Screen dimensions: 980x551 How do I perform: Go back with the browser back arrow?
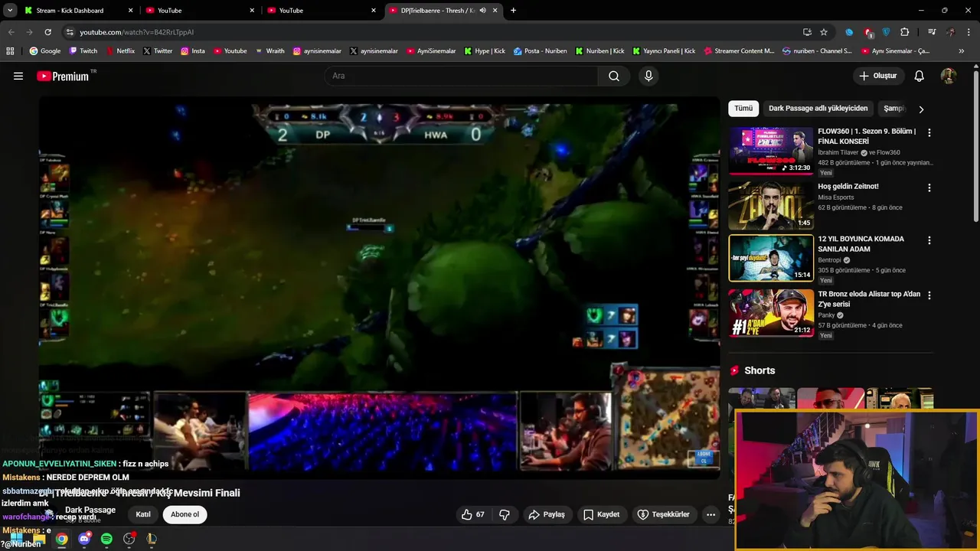pos(11,32)
